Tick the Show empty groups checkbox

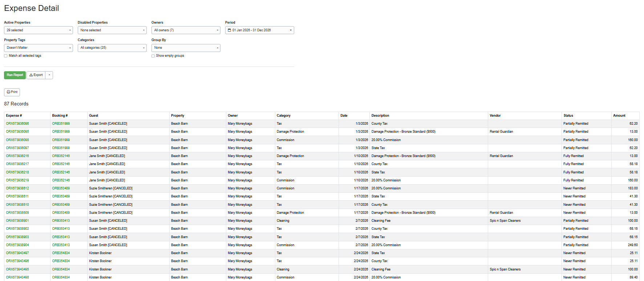point(153,56)
